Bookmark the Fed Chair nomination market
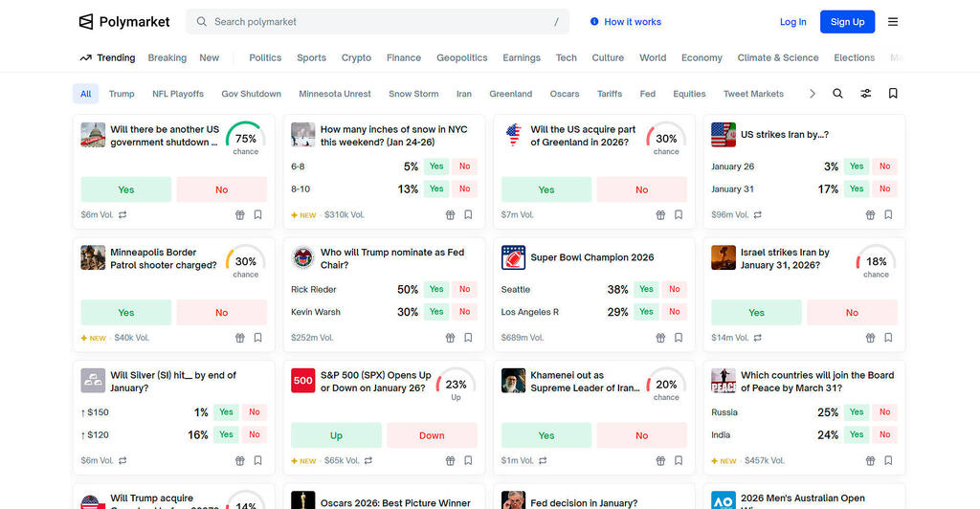Image resolution: width=980 pixels, height=509 pixels. tap(468, 338)
